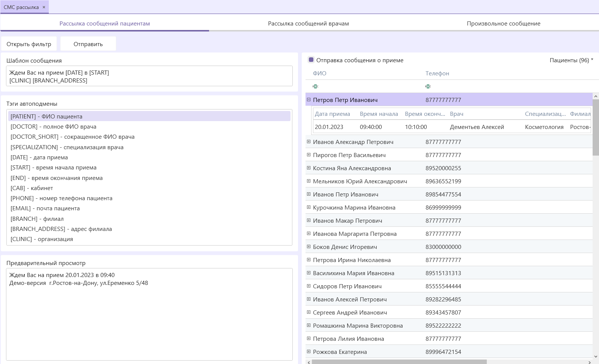
Task: Expand the Иванов Петр Иванович row
Action: 309,194
